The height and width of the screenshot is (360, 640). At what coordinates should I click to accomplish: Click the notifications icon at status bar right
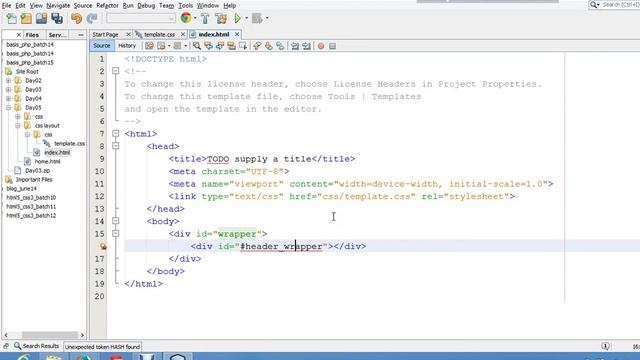pos(605,346)
